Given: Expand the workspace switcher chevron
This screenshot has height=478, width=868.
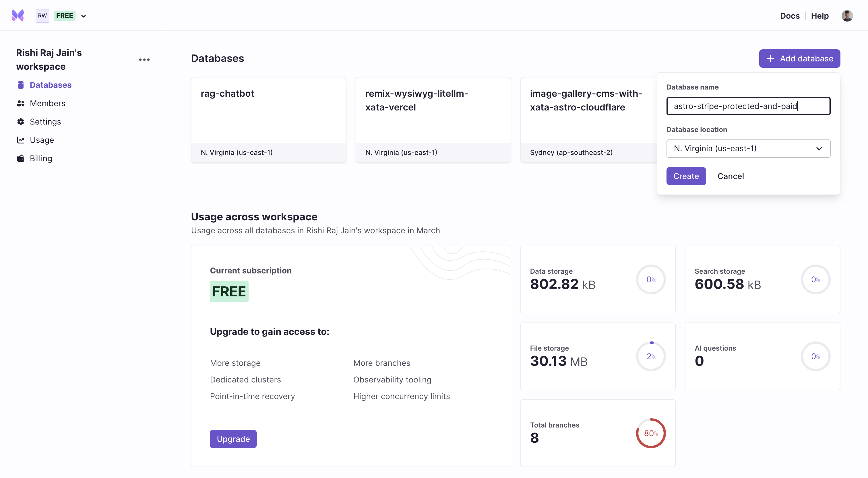Looking at the screenshot, I should pos(84,16).
